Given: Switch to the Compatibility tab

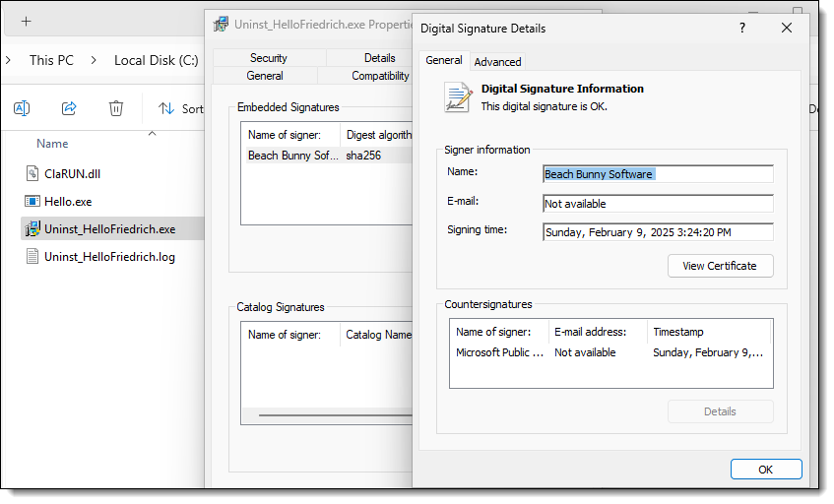Looking at the screenshot, I should (x=380, y=76).
